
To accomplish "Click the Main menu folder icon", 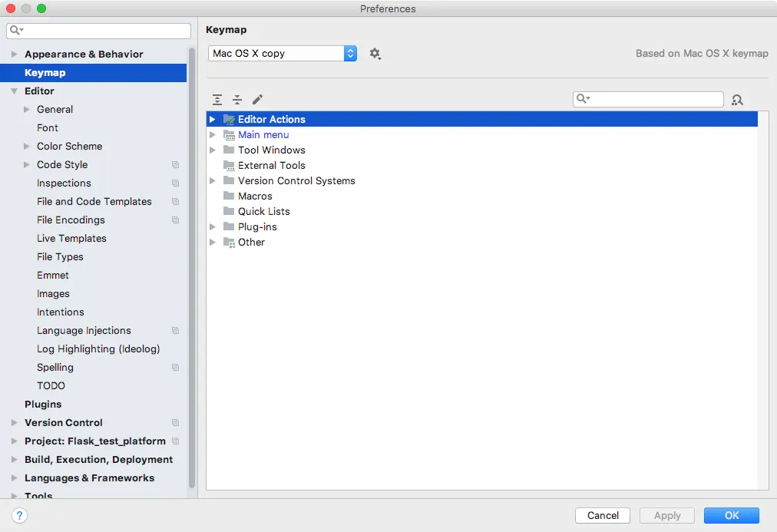I will (229, 134).
